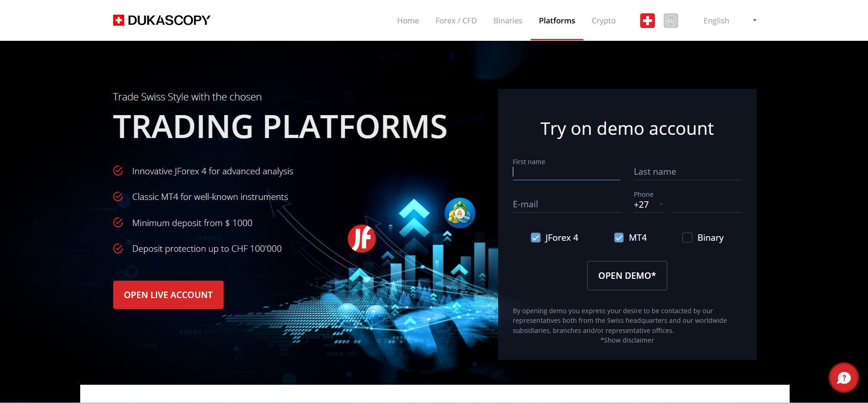Go to the Crypto menu item
Image resolution: width=868 pixels, height=404 pixels.
click(603, 21)
